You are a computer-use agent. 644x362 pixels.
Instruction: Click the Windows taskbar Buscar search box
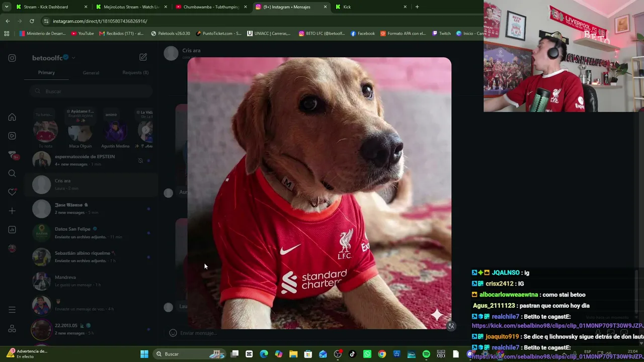click(190, 354)
